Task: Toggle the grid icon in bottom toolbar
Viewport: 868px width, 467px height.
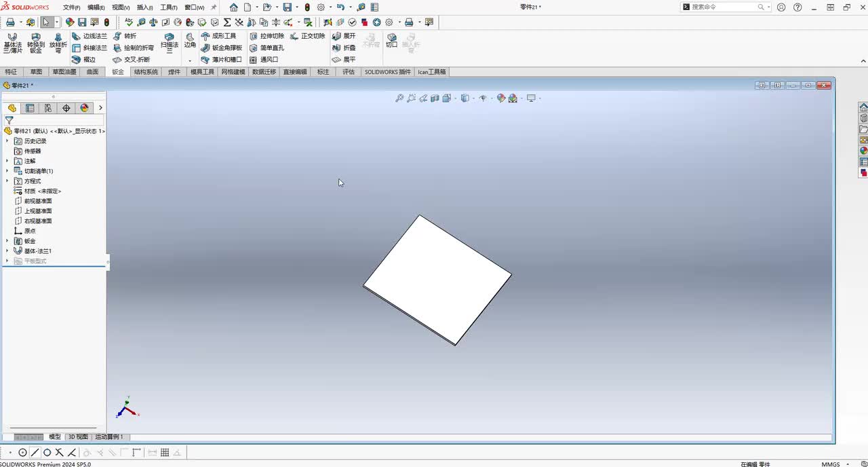Action: 165,453
